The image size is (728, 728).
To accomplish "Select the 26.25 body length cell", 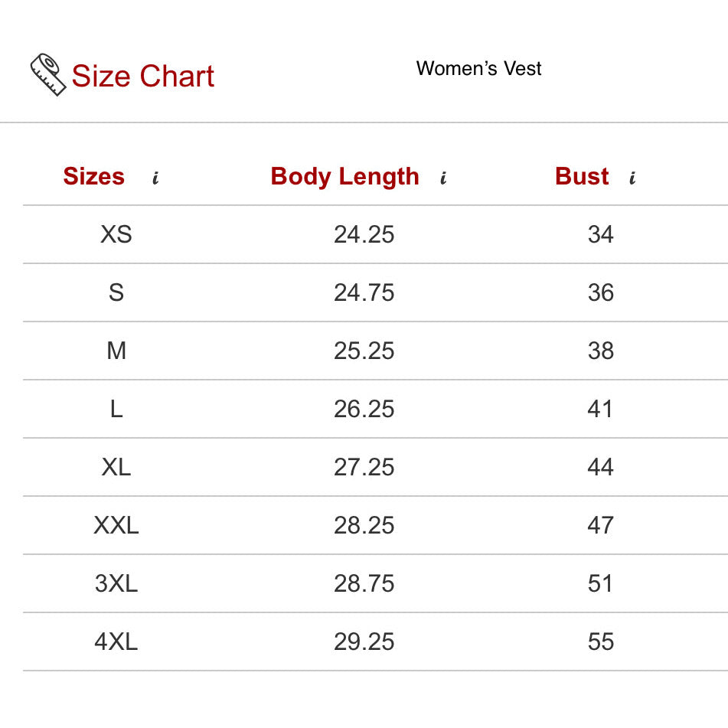I will pos(364,409).
